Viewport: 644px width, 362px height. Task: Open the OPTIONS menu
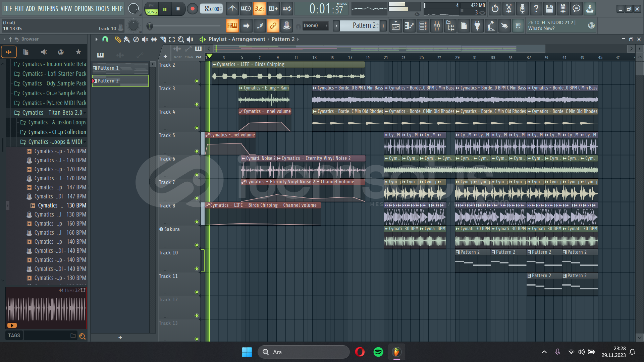pos(84,9)
